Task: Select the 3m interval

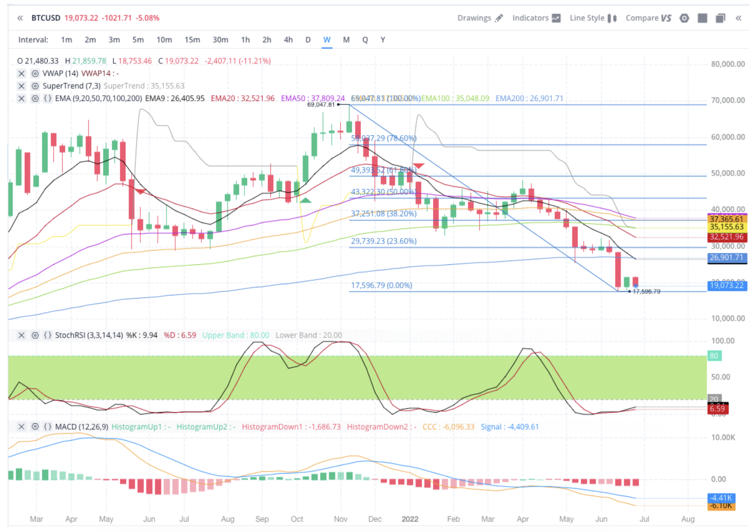Action: click(x=114, y=39)
